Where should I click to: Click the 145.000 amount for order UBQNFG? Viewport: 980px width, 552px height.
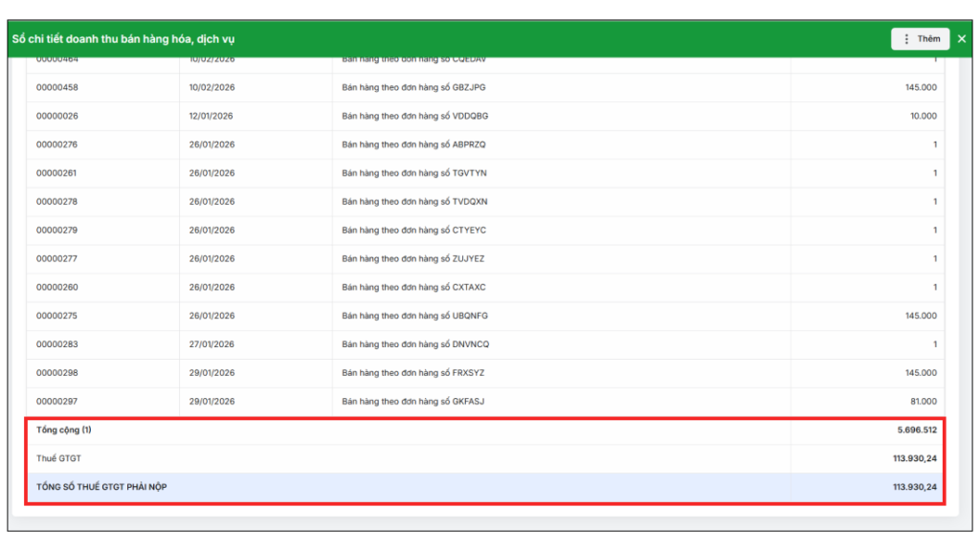pyautogui.click(x=920, y=316)
